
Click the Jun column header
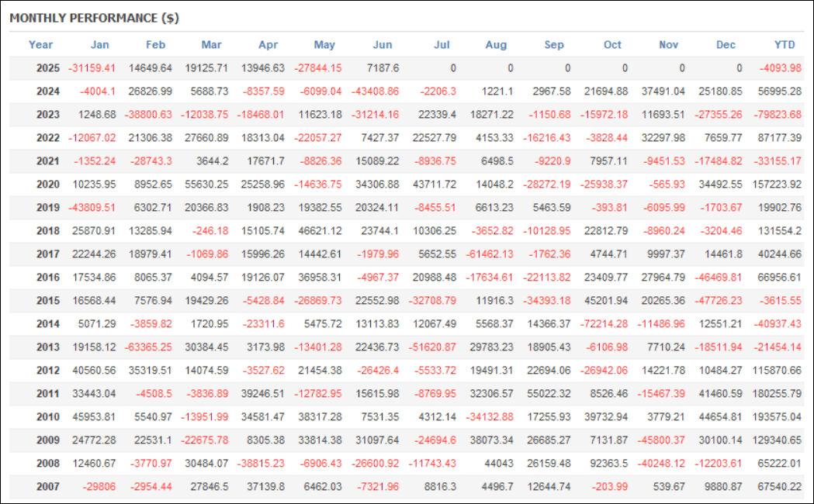(382, 45)
